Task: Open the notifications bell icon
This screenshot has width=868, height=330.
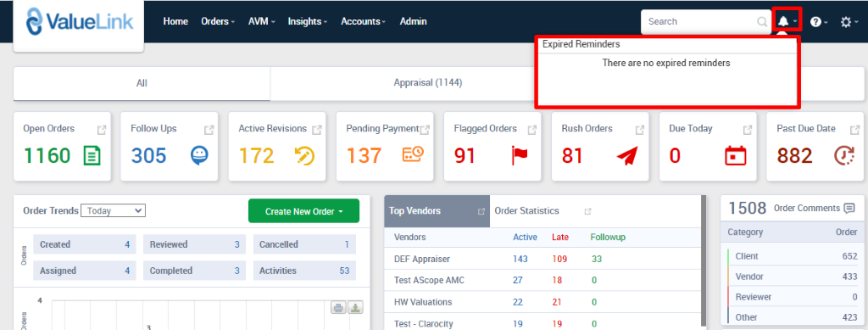Action: pos(782,21)
